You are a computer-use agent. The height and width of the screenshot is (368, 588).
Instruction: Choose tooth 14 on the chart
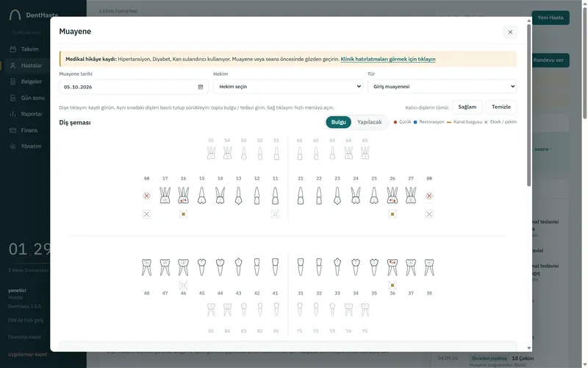220,196
